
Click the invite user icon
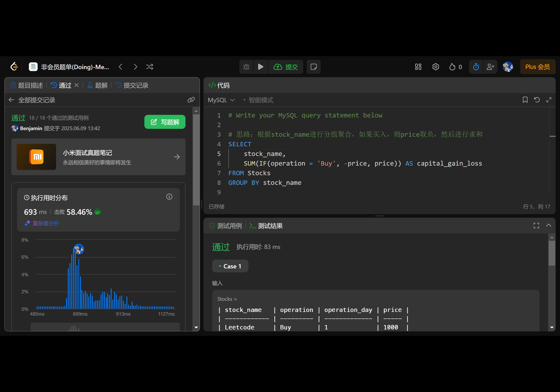point(490,67)
